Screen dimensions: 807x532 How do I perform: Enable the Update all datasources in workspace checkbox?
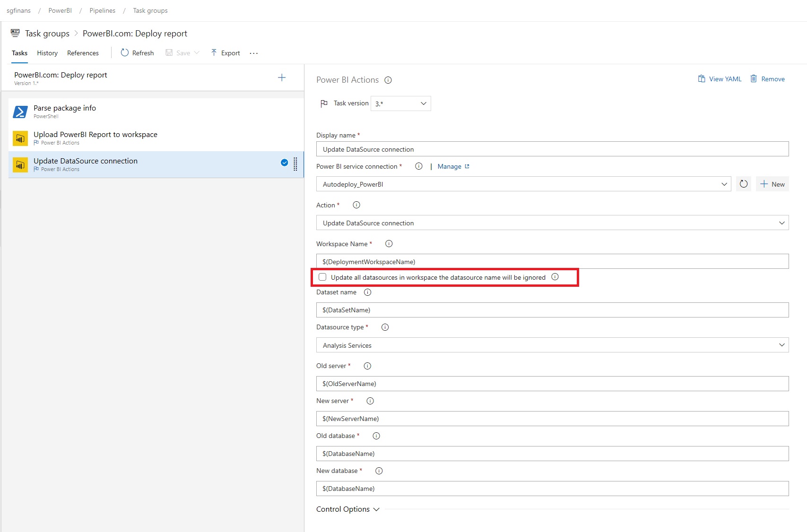point(322,277)
